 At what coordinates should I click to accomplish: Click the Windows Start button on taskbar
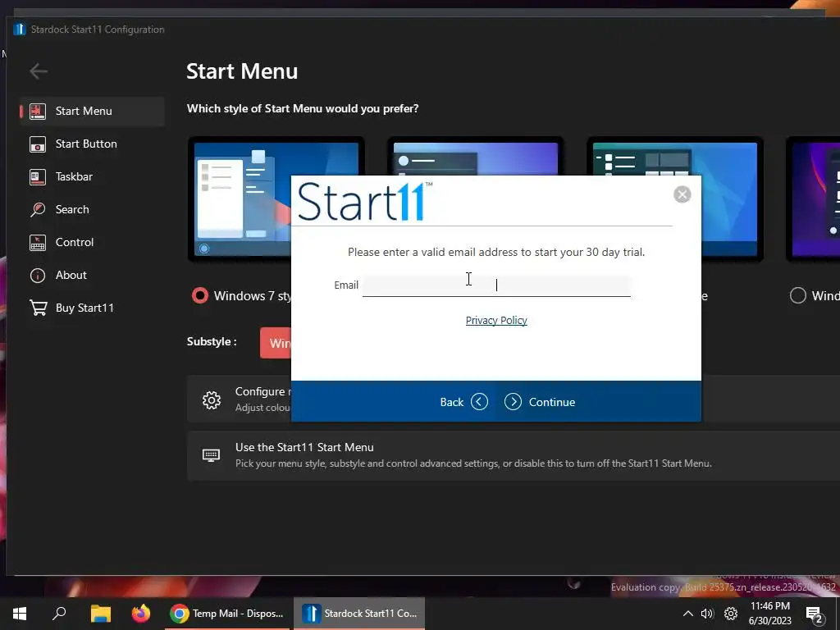tap(20, 614)
